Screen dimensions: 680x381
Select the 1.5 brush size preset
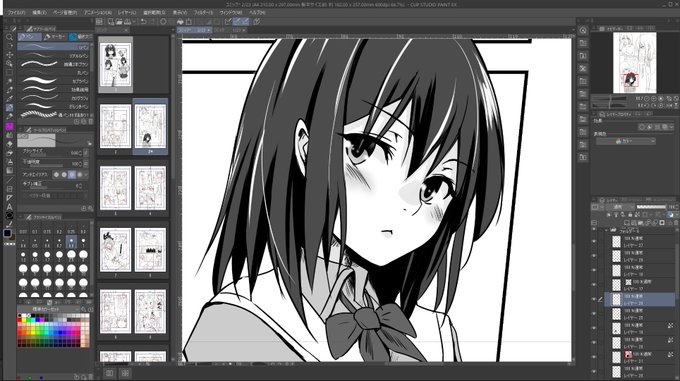click(x=35, y=256)
